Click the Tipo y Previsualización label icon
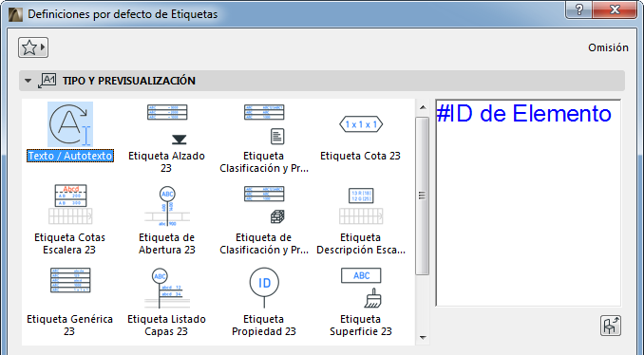 click(47, 81)
